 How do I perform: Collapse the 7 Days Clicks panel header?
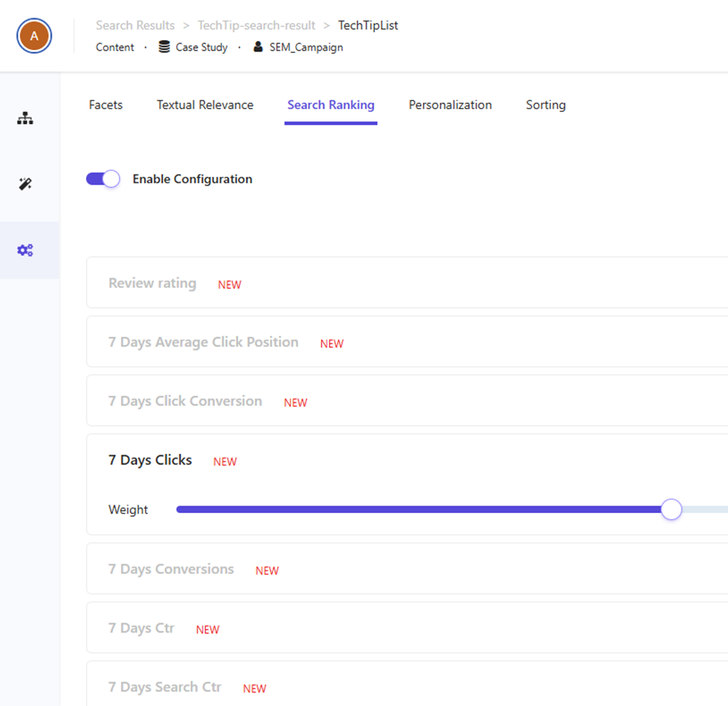pos(407,459)
